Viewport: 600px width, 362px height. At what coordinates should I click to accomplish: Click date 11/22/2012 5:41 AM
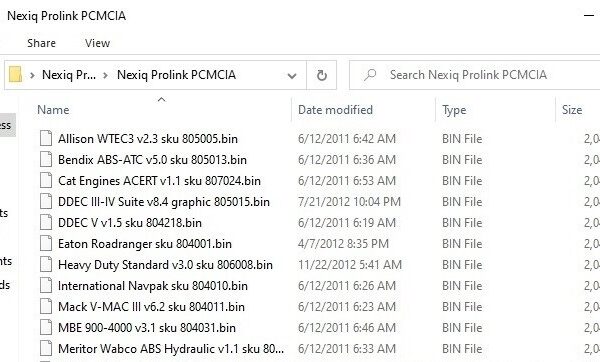click(x=350, y=265)
